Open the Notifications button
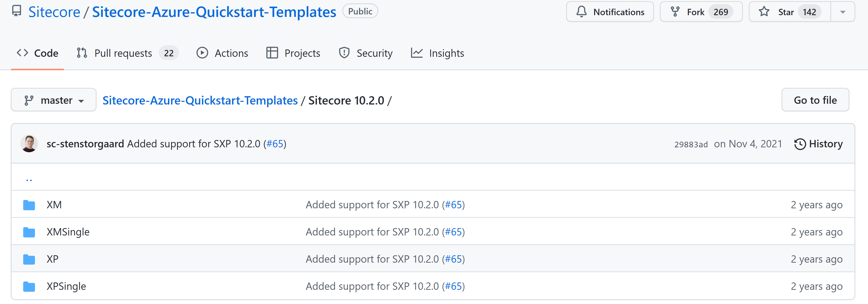Screen dimensions: 868x304 610,12
